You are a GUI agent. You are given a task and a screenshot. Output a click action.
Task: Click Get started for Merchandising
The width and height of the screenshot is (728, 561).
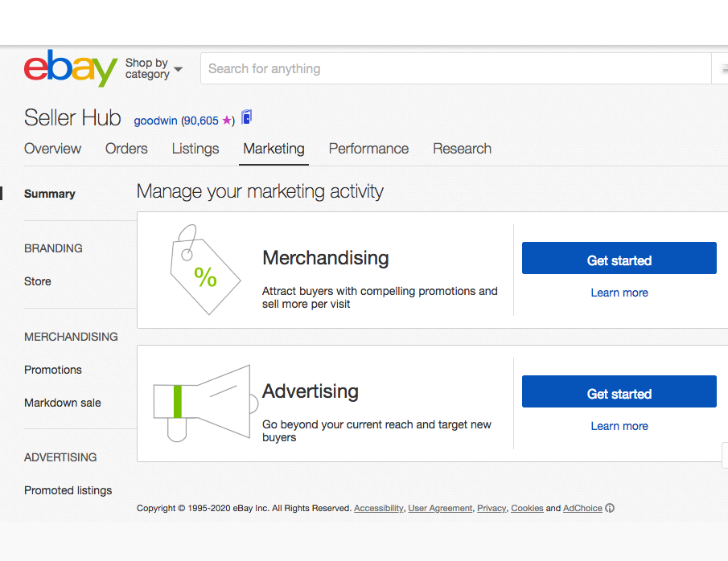tap(619, 258)
